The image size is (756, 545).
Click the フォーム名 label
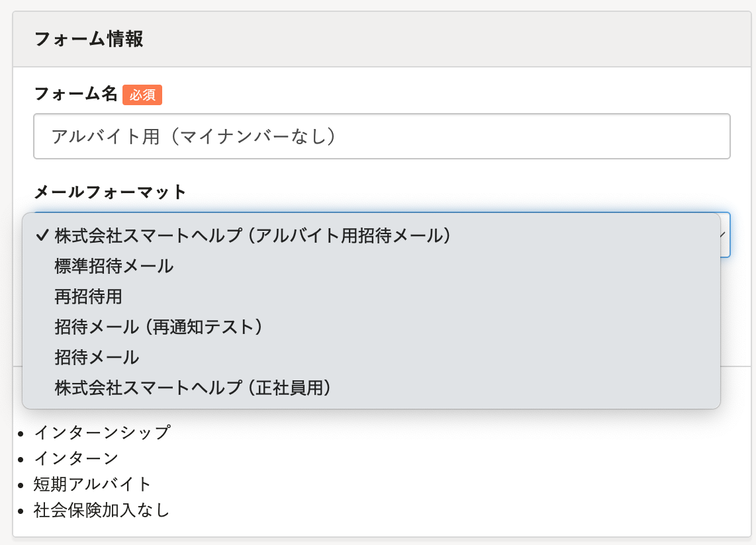point(75,94)
